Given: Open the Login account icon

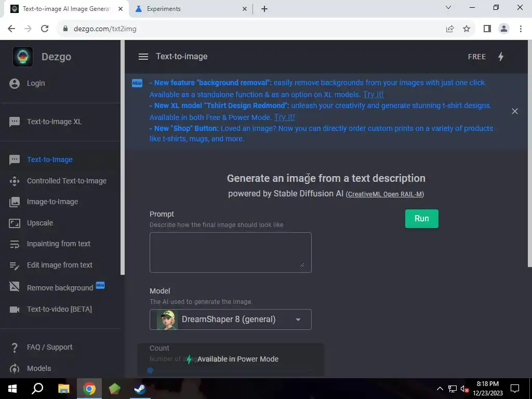Looking at the screenshot, I should 15,84.
